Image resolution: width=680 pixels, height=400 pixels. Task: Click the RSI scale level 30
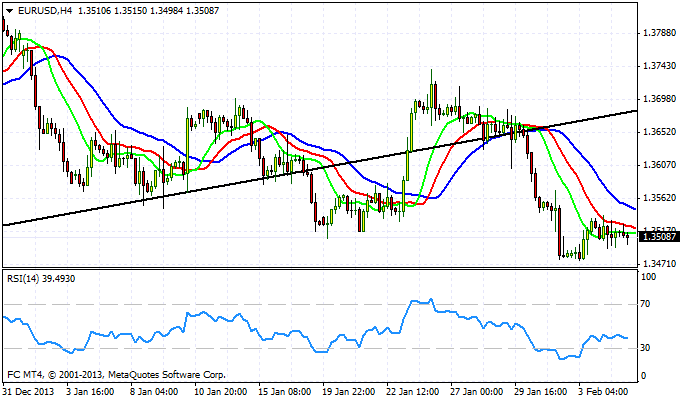645,348
